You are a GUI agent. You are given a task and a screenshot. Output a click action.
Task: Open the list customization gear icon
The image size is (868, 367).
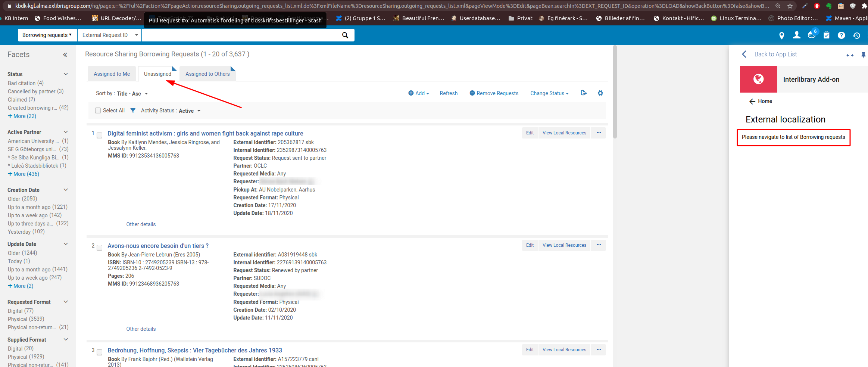pos(600,93)
